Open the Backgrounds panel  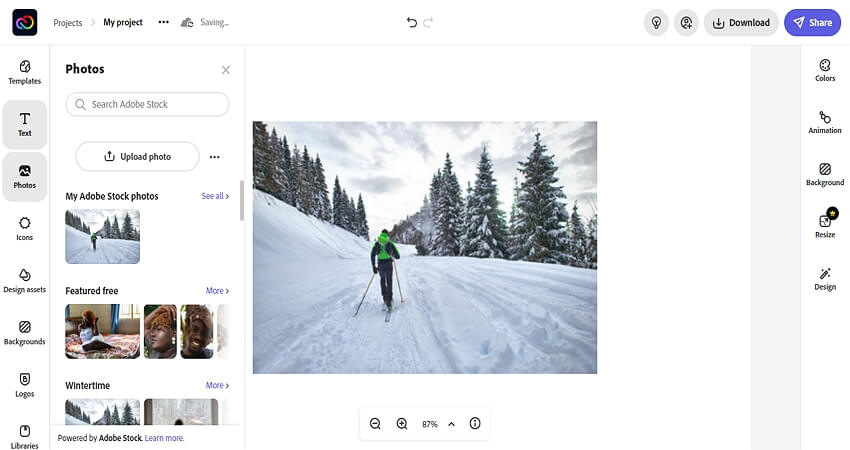(x=24, y=333)
